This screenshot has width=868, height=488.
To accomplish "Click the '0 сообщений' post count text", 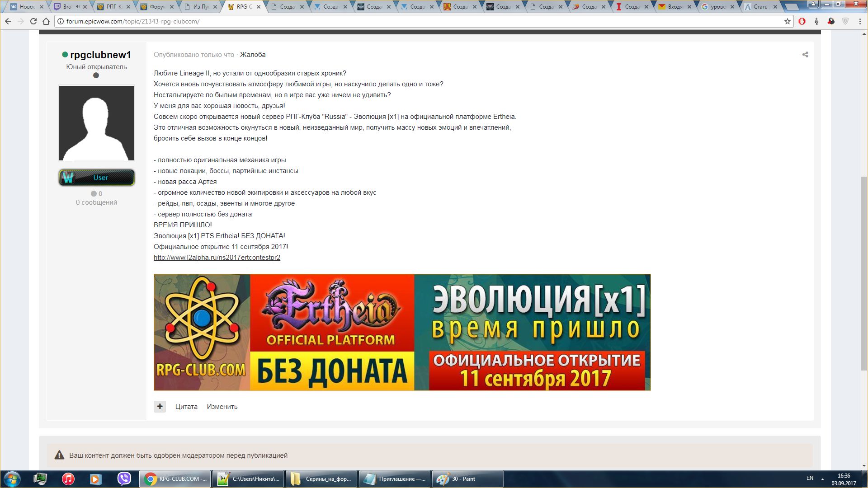I will pyautogui.click(x=96, y=202).
